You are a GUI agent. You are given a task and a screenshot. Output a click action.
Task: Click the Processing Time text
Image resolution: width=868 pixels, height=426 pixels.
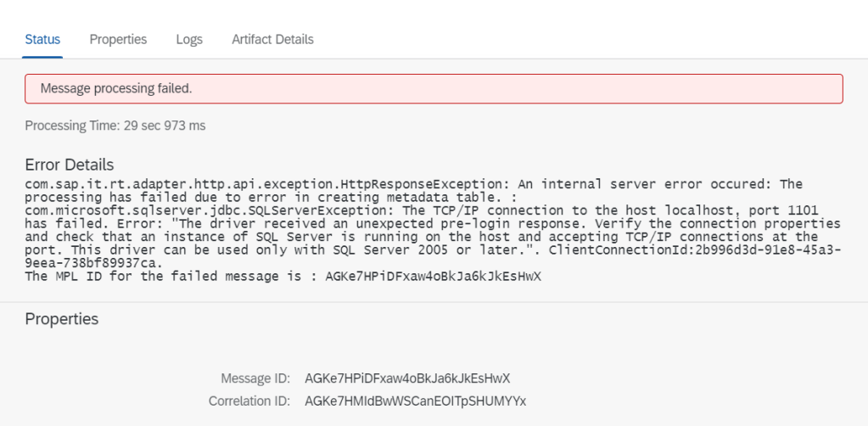tap(115, 126)
